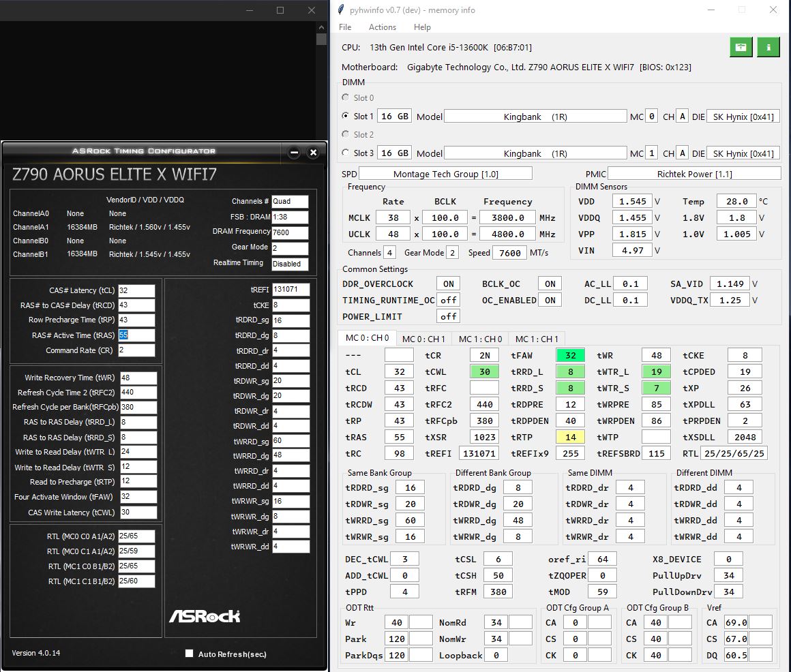Click the tREFI field in ASRock Timing Configurator
Image resolution: width=791 pixels, height=672 pixels.
(x=290, y=290)
